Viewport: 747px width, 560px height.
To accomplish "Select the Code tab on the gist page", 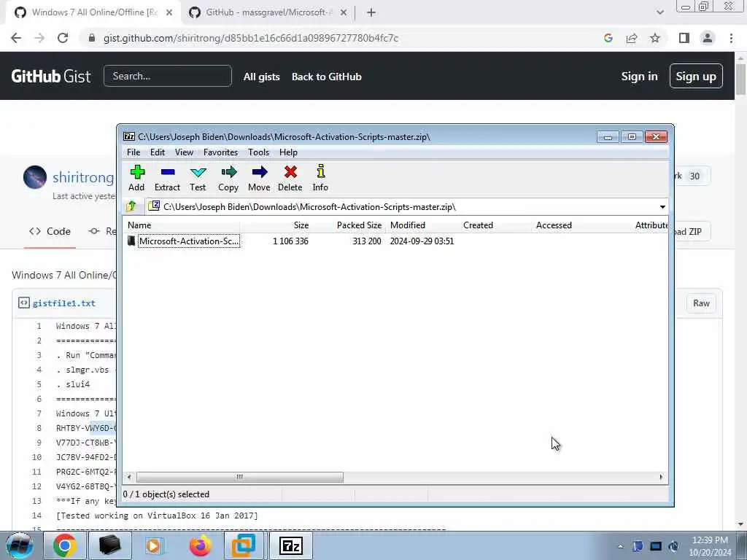I will click(x=50, y=231).
